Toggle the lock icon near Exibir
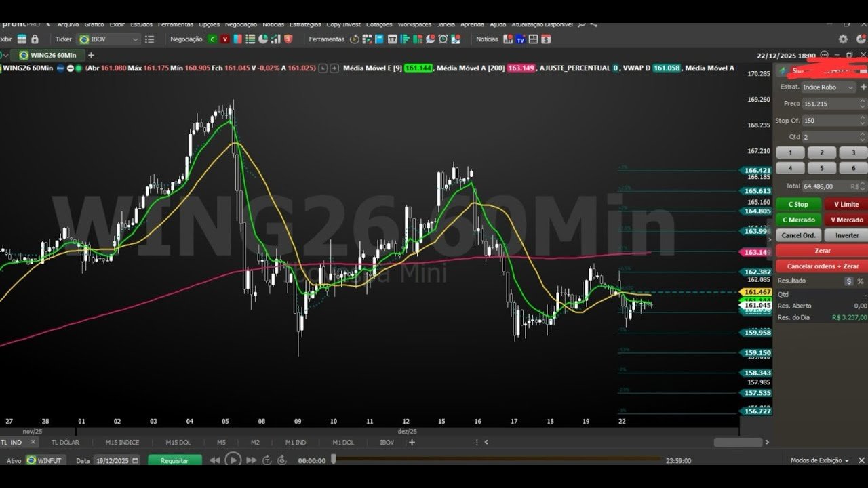868x488 pixels. click(x=35, y=39)
